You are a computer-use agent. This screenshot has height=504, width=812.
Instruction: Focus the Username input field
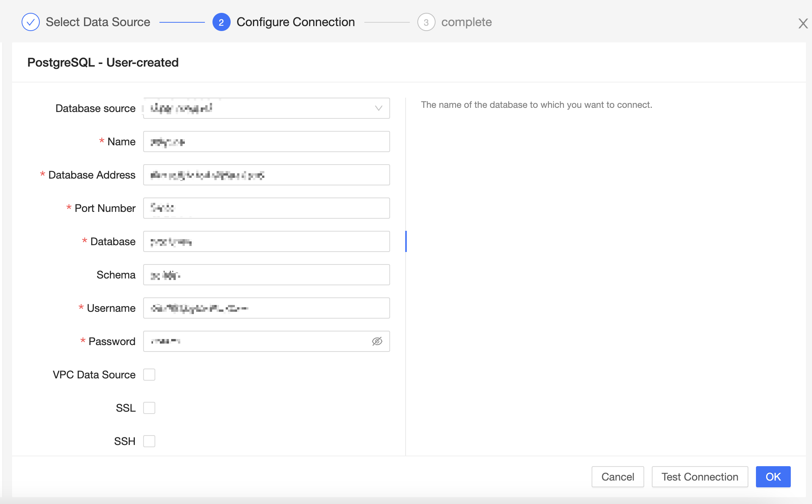267,308
